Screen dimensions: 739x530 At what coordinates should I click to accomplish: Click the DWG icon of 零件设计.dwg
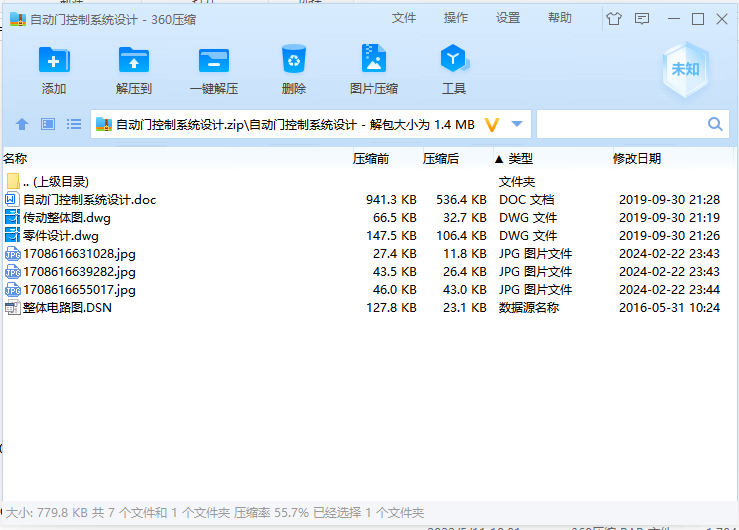tap(12, 235)
